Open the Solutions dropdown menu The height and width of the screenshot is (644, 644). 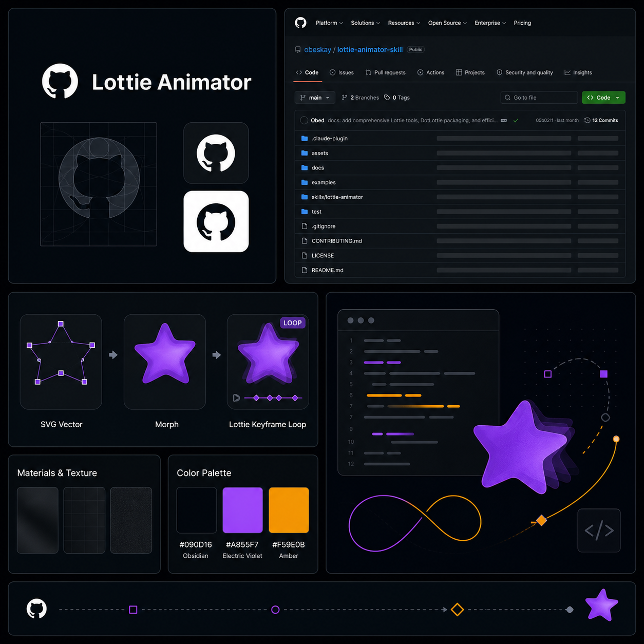pos(365,23)
